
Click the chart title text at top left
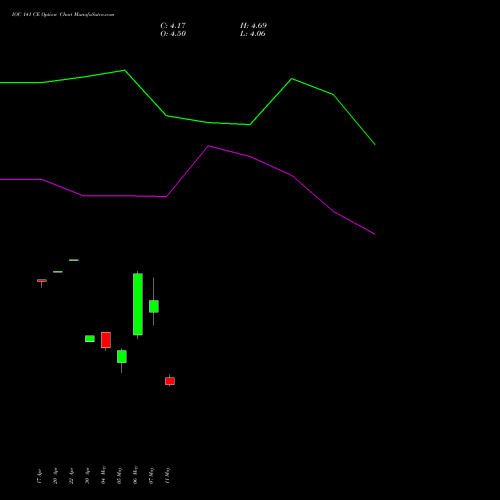tap(63, 15)
